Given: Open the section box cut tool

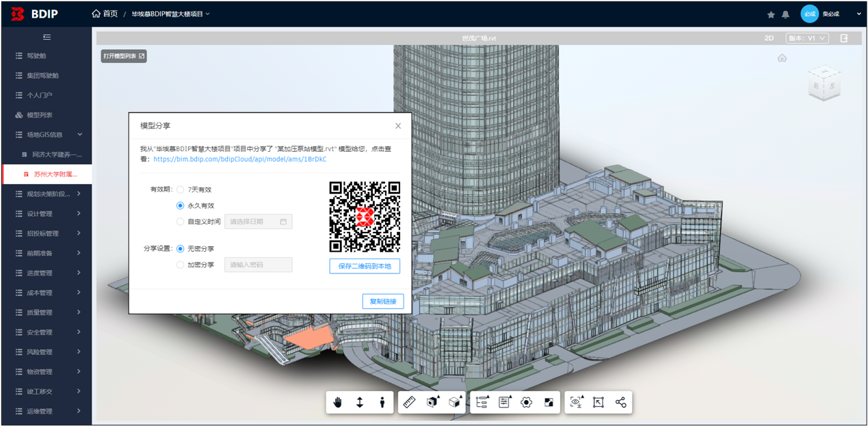Looking at the screenshot, I should tap(432, 403).
